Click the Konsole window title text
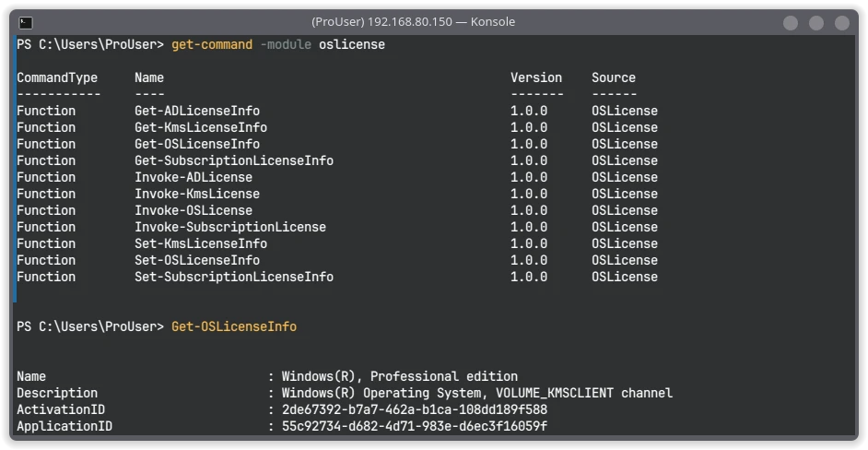868x450 pixels. coord(413,22)
